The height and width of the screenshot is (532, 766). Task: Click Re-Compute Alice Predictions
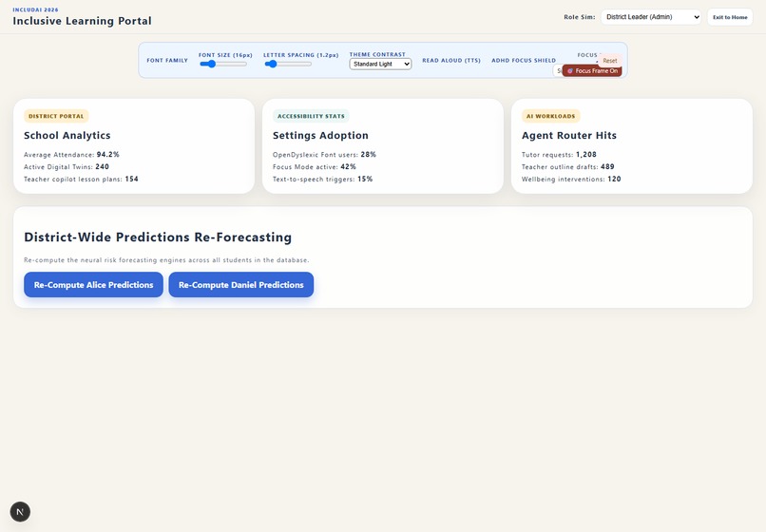click(93, 285)
